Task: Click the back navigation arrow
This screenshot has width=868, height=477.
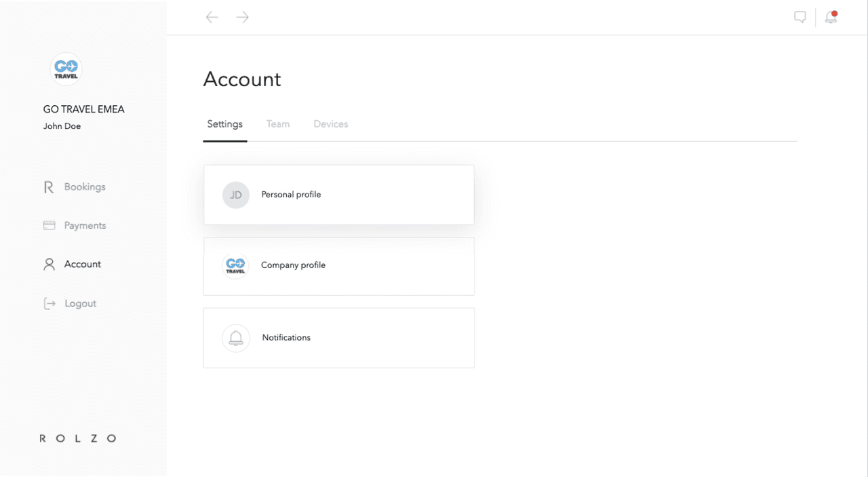Action: 212,18
